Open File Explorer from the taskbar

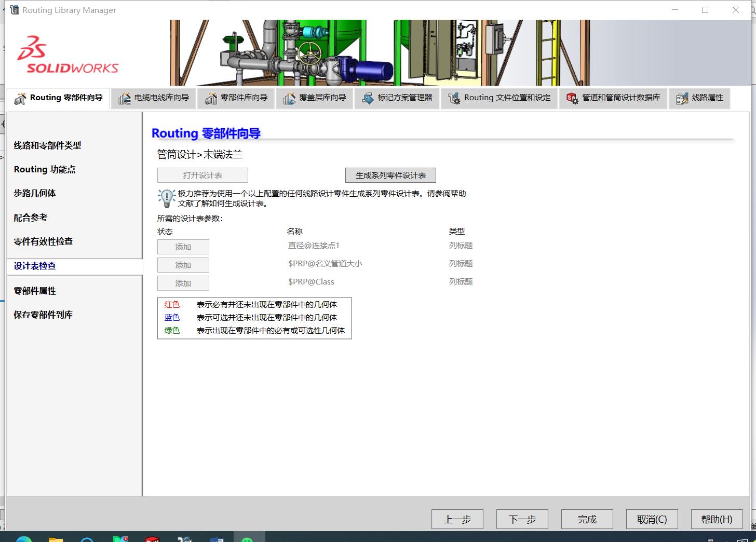tap(56, 539)
